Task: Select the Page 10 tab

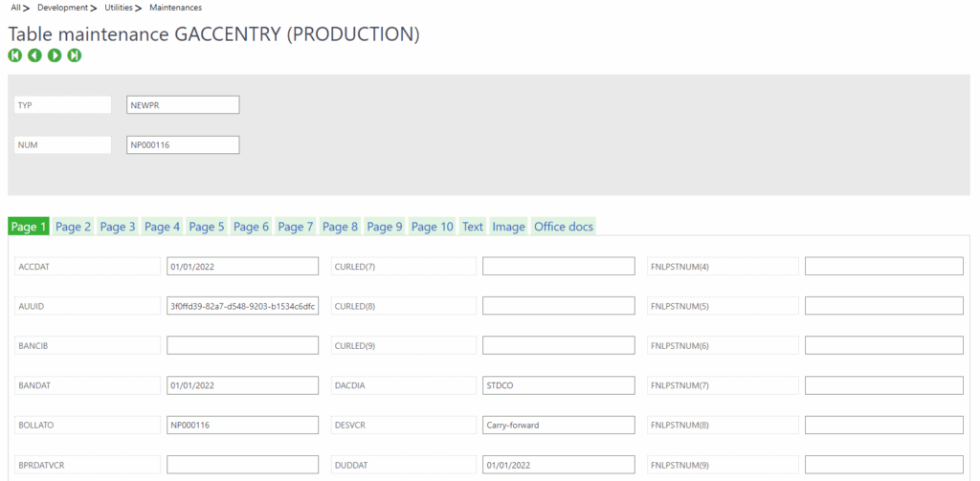Action: tap(432, 227)
